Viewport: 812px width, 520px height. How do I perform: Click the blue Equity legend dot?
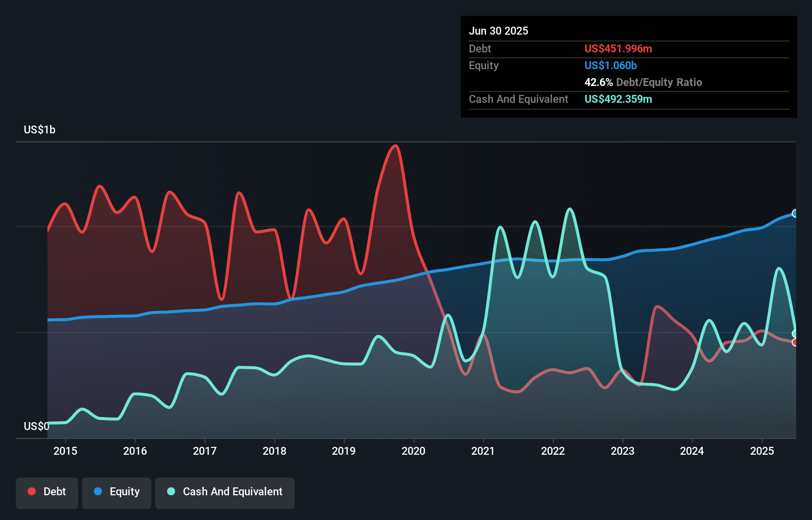[x=98, y=491]
